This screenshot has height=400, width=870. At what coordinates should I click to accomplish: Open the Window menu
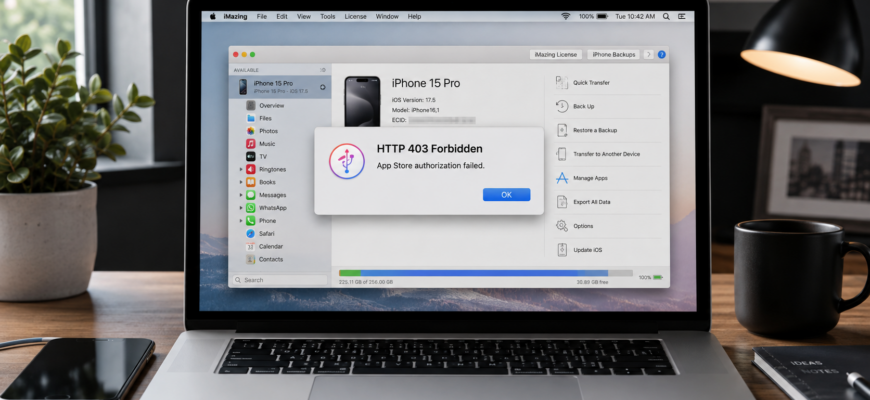pos(387,17)
